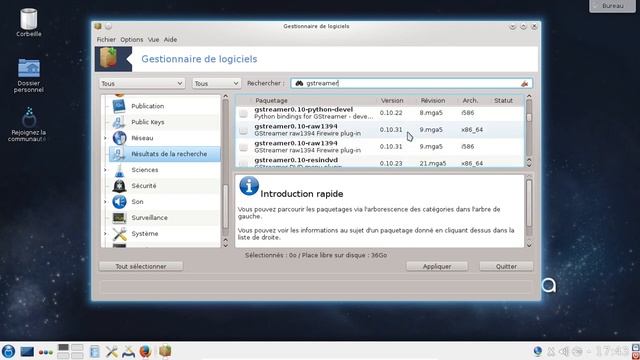Viewport: 640px width, 360px height.
Task: Open the Fichier menu
Action: click(106, 40)
